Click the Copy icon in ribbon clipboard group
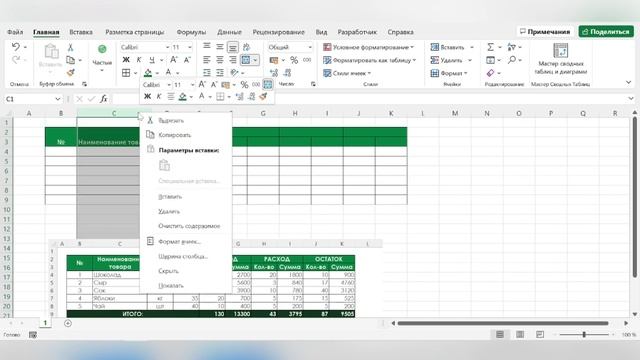Image resolution: width=640 pixels, height=360 pixels. (70, 60)
